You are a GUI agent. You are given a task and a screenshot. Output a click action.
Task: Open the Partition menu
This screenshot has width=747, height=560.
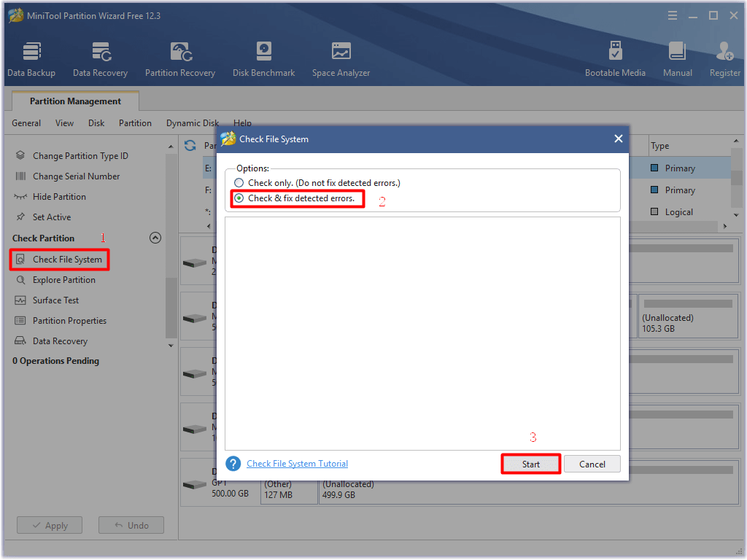point(135,122)
